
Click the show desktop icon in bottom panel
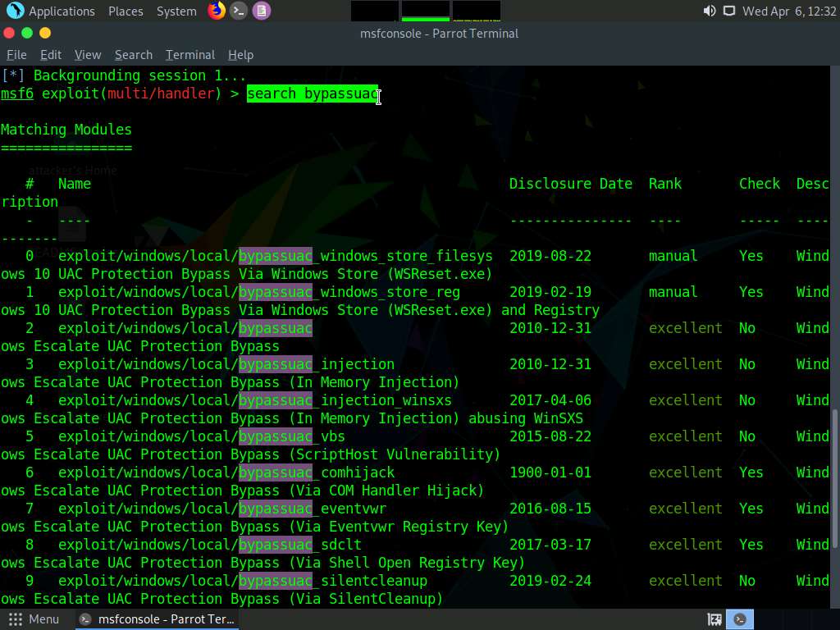714,619
